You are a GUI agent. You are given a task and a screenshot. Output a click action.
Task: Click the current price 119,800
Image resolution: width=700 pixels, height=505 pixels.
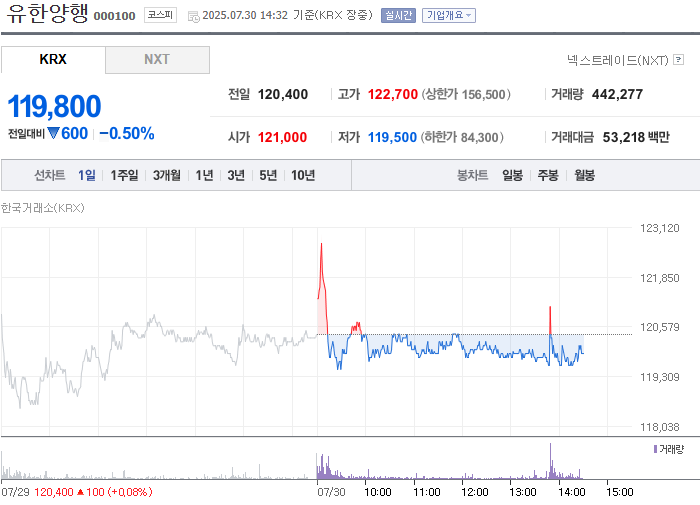click(54, 106)
